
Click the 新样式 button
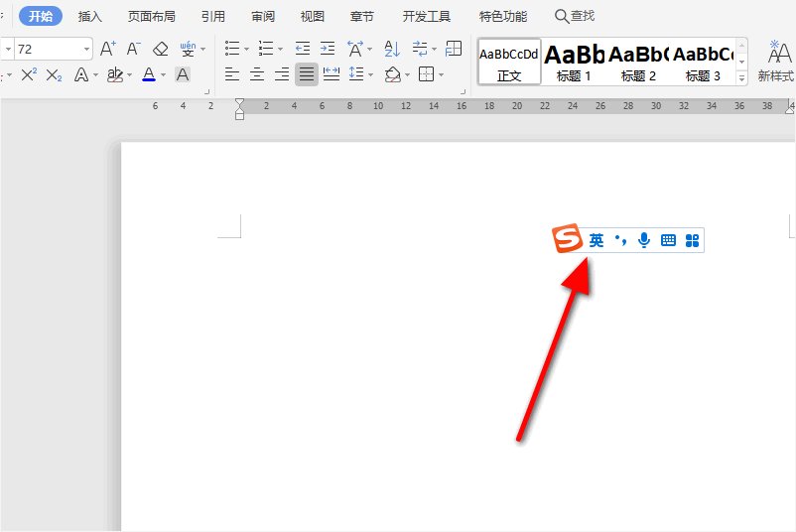[x=776, y=62]
